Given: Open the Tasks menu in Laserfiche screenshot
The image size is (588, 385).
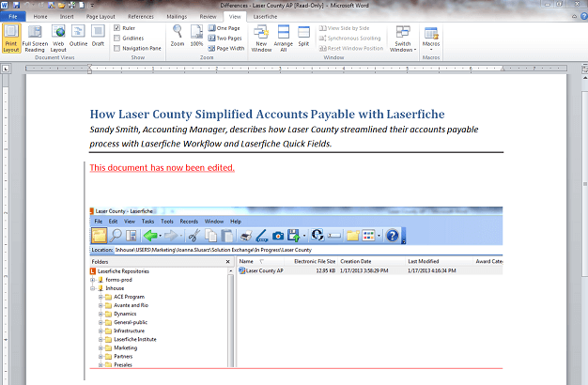Looking at the screenshot, I should (147, 222).
